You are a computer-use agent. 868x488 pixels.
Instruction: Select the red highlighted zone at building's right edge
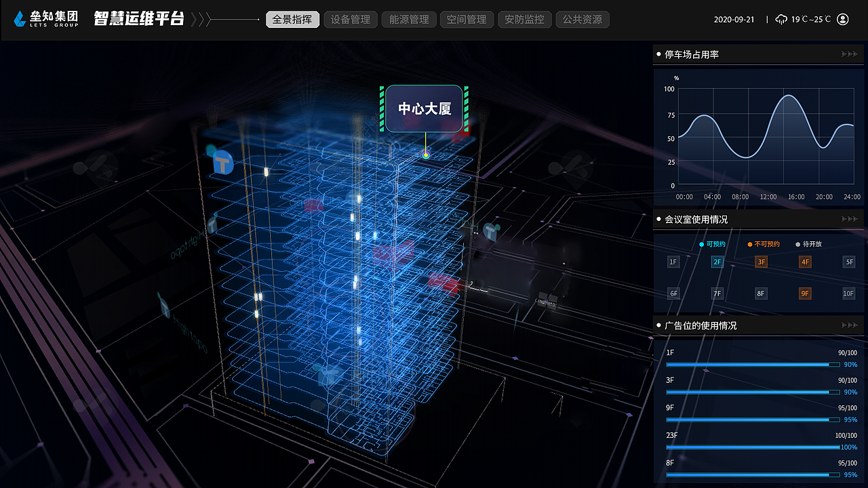pos(443,283)
